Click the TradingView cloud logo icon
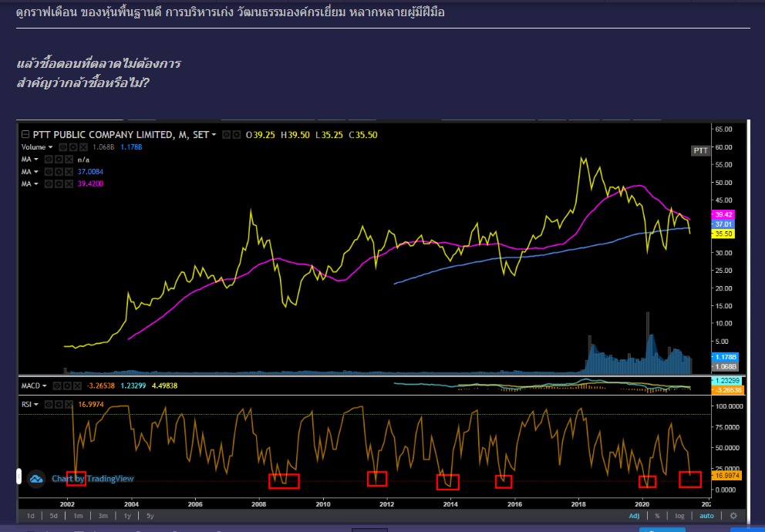 pos(36,479)
